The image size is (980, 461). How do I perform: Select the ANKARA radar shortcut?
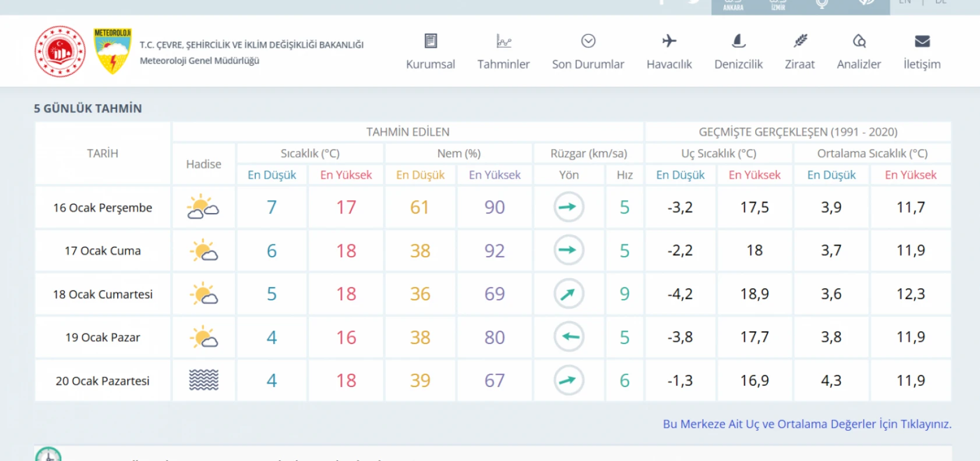[733, 5]
